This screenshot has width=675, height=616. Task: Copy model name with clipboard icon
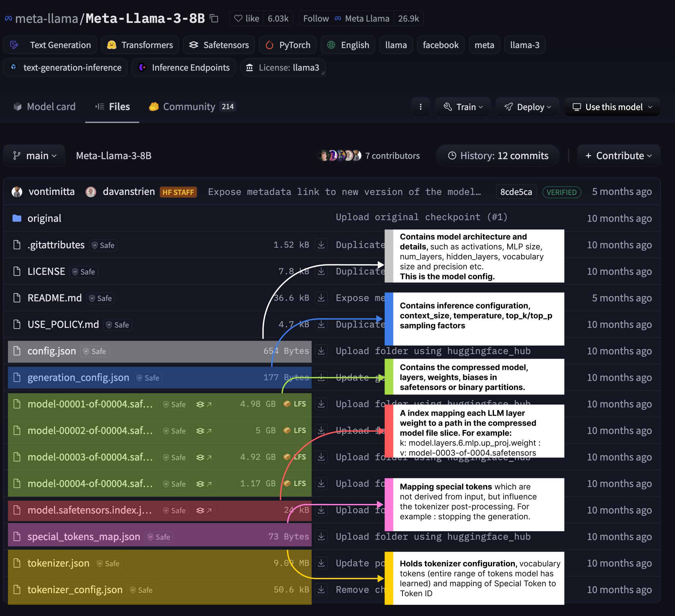tap(214, 19)
